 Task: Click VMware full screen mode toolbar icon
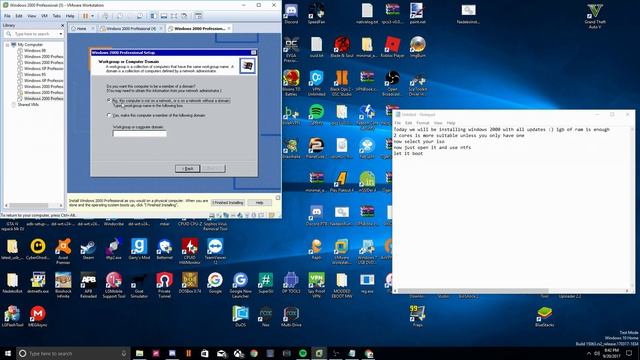click(x=174, y=16)
